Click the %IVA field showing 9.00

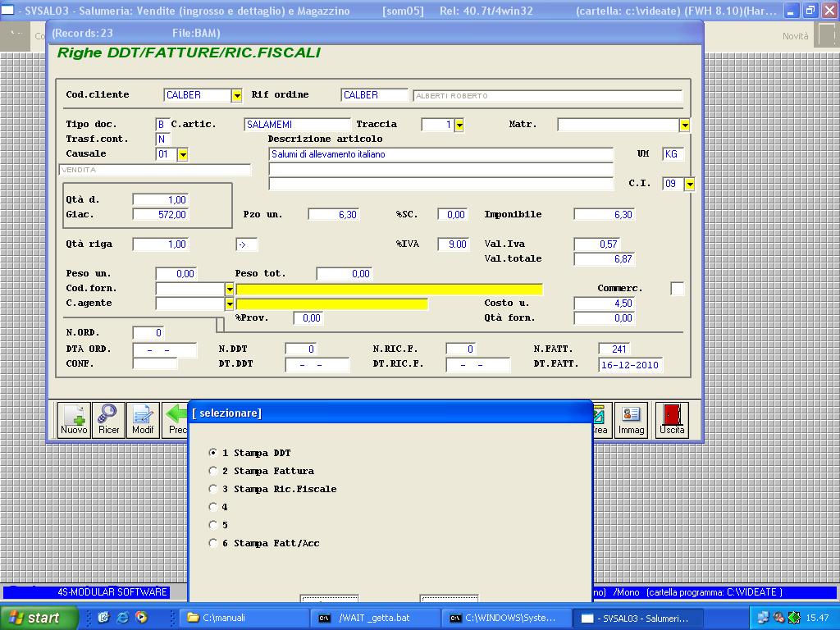[x=453, y=244]
